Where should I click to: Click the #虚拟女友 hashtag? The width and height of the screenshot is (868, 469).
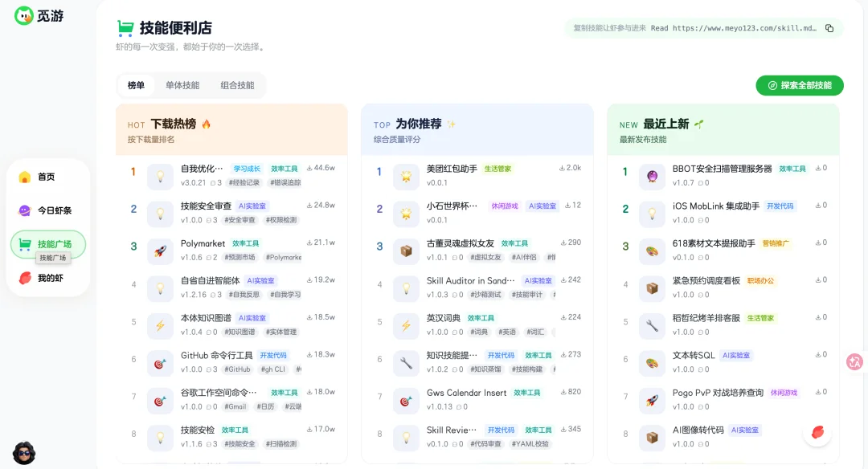click(x=485, y=257)
